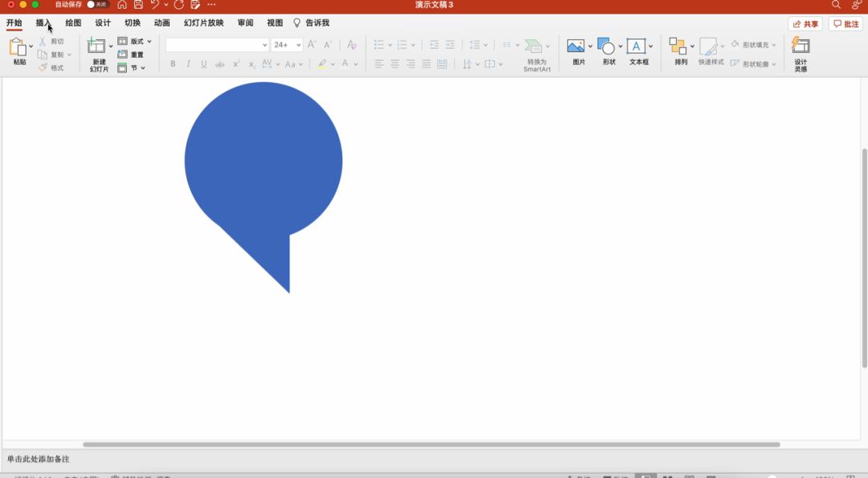Click the Comments (批注) button

[x=846, y=24]
